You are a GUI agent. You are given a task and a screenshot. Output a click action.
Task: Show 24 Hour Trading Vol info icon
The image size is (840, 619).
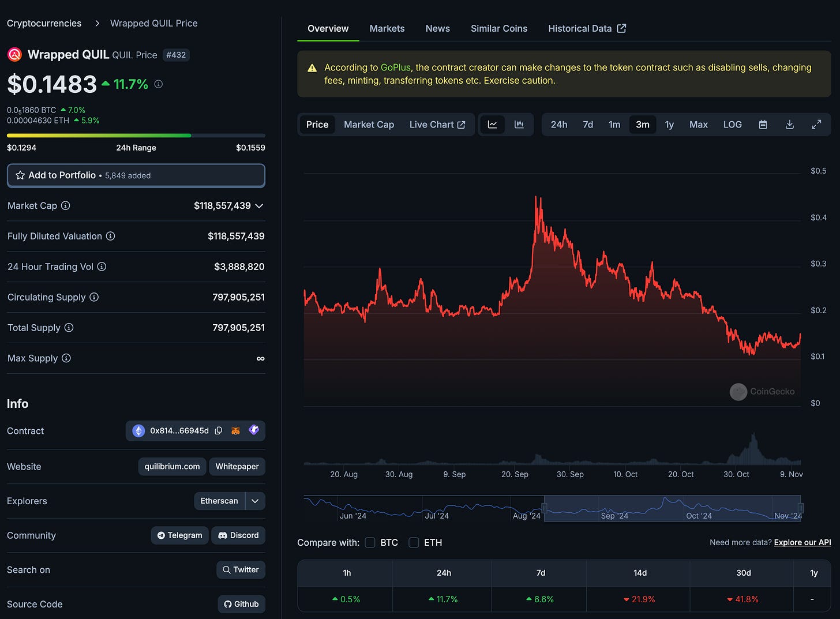point(102,267)
